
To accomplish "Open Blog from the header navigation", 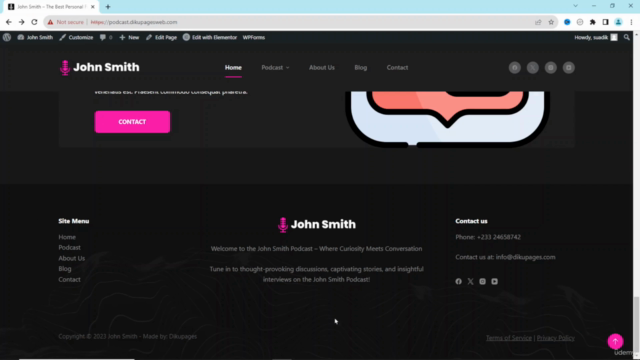I will point(360,67).
